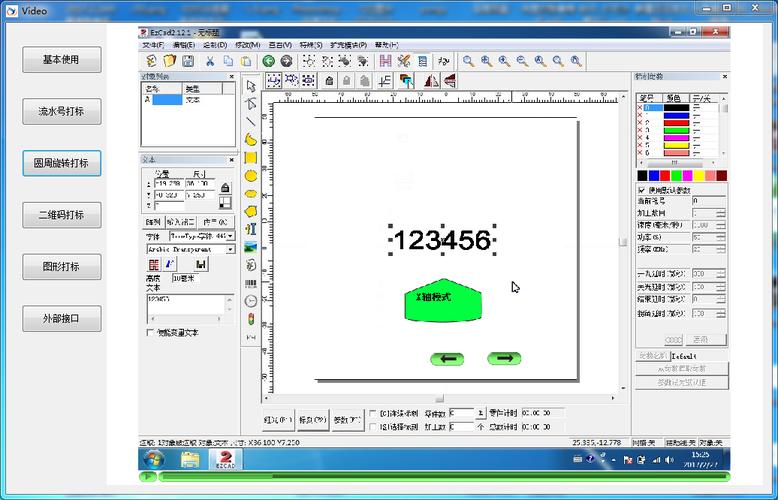Viewport: 778px width, 500px height.
Task: Click the blue italic F font icon
Action: coord(170,264)
